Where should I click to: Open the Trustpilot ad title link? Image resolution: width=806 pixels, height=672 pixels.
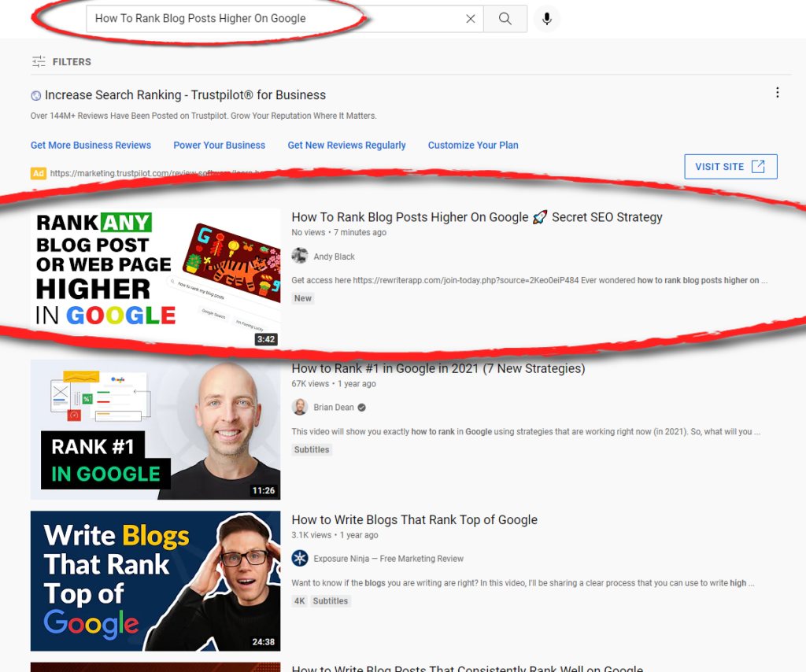[x=185, y=95]
